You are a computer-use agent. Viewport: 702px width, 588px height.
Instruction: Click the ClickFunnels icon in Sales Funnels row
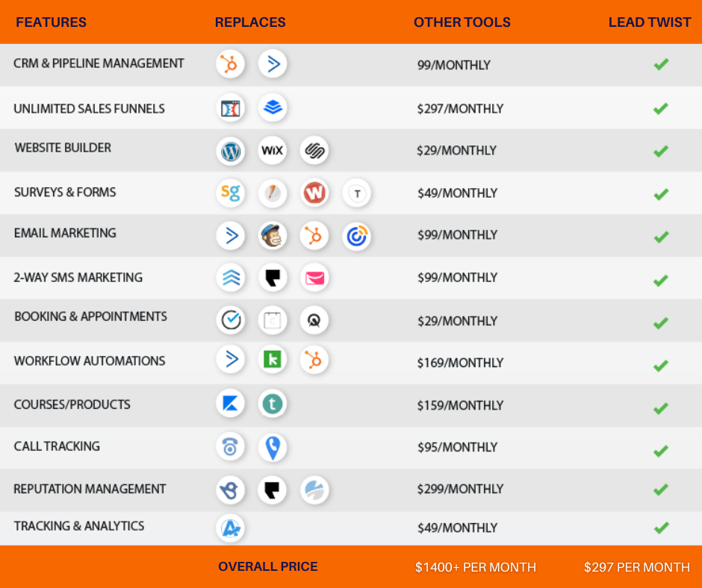230,108
